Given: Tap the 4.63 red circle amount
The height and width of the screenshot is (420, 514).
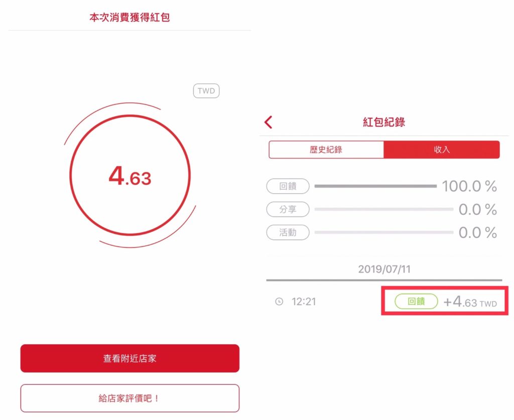Looking at the screenshot, I should click(x=130, y=176).
